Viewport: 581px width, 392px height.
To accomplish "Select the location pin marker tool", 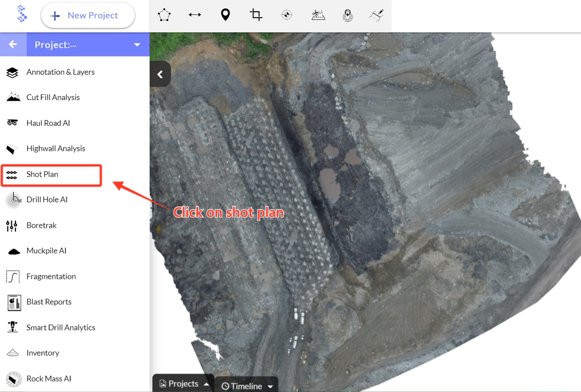I will click(x=225, y=15).
